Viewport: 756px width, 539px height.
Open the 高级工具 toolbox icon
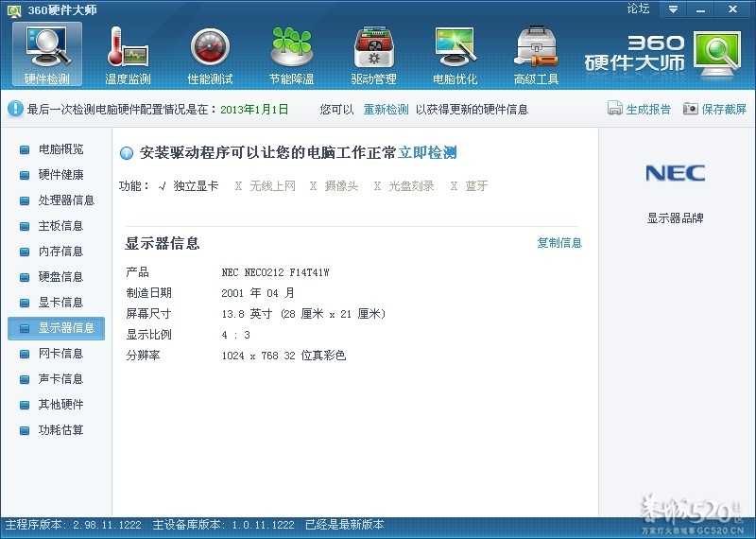536,55
